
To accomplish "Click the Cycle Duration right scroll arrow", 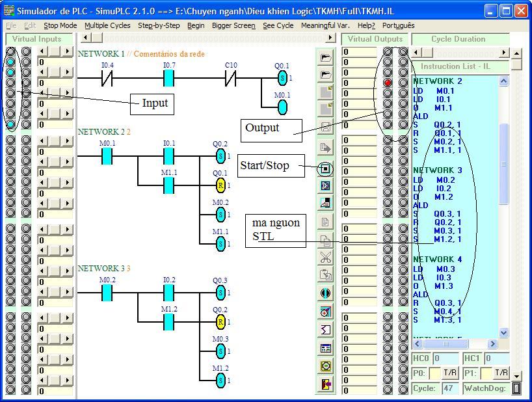I will click(504, 52).
